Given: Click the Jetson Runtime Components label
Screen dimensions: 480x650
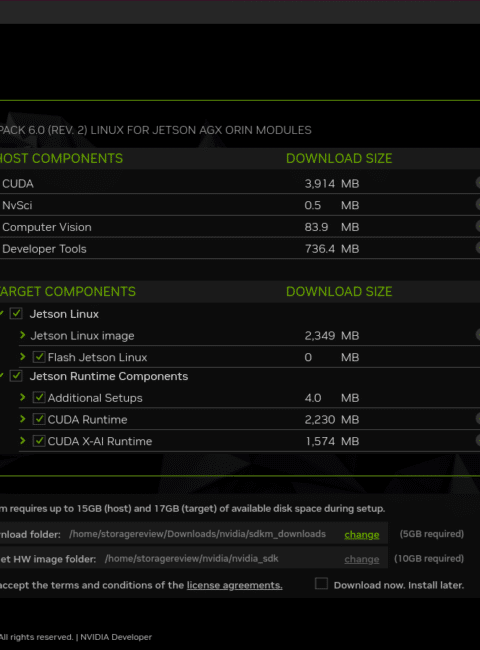Looking at the screenshot, I should tap(109, 376).
